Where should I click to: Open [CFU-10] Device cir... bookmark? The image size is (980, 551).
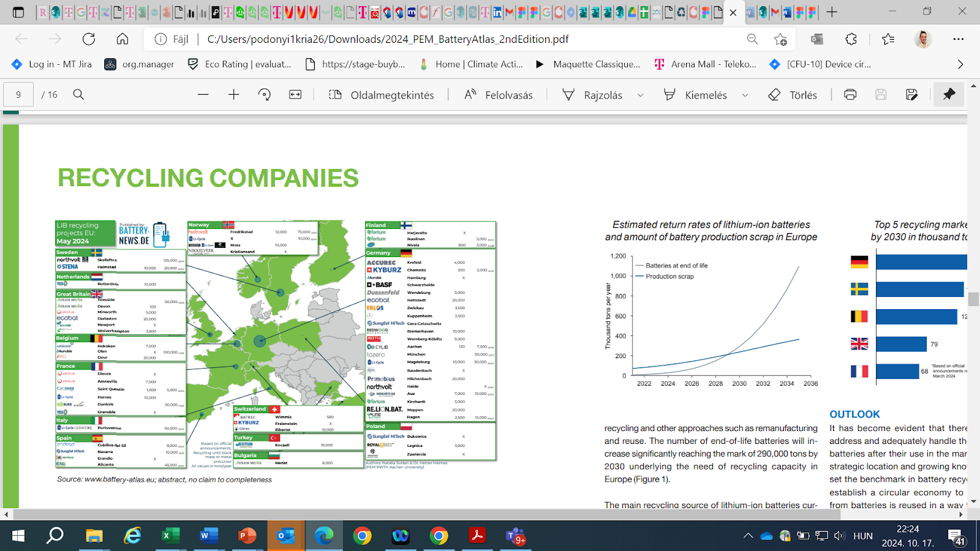[x=820, y=64]
